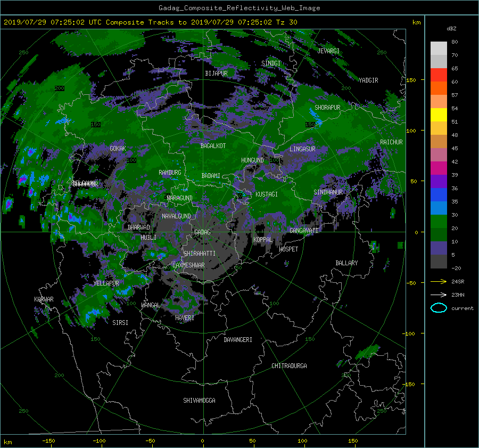This screenshot has width=479, height=448.
Task: Click the SHORAPUR city label
Action: pos(327,108)
